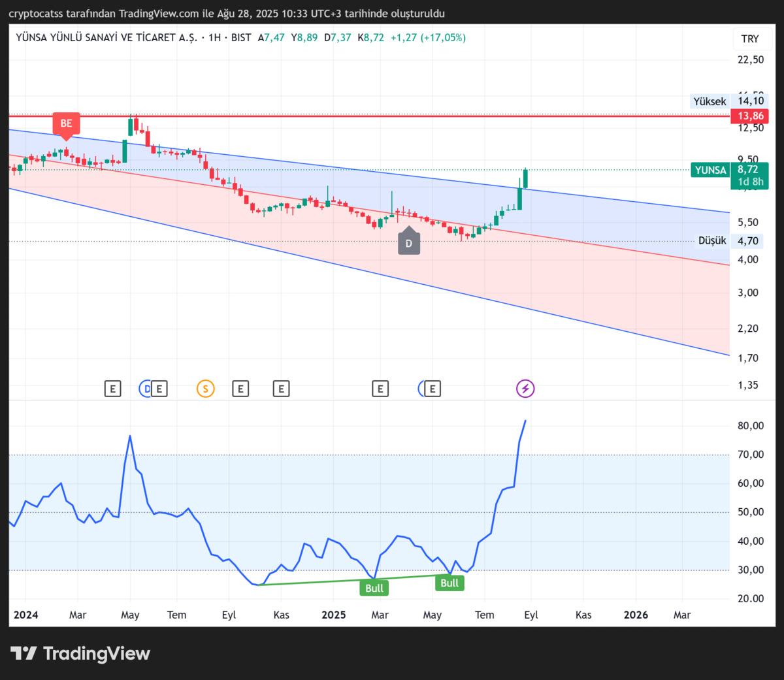
Task: Click the red BE marker on chart
Action: [x=66, y=124]
